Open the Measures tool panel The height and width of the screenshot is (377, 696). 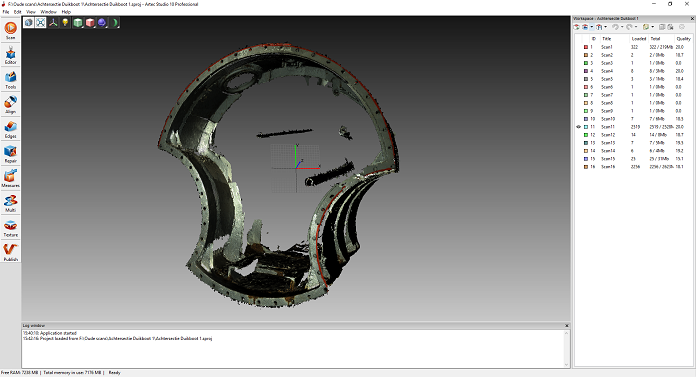click(x=10, y=178)
